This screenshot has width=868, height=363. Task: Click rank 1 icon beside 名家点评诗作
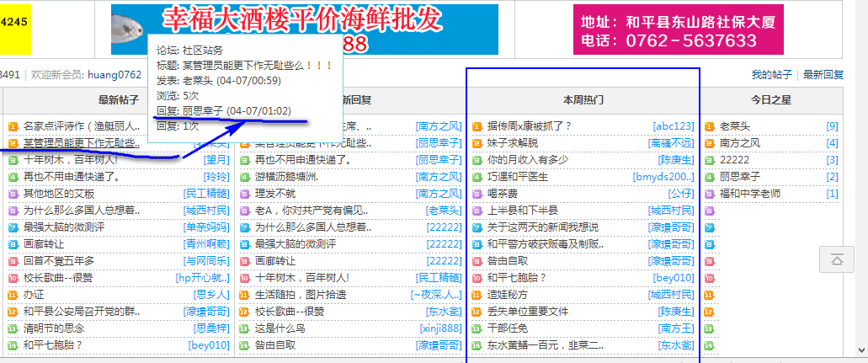coord(13,126)
